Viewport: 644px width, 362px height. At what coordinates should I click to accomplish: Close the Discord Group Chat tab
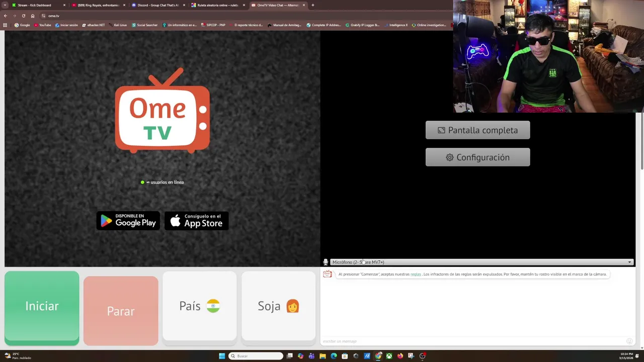pos(184,5)
